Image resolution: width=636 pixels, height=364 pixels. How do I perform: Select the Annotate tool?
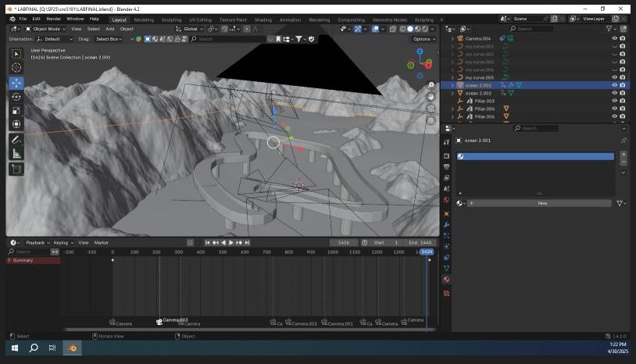[x=16, y=140]
